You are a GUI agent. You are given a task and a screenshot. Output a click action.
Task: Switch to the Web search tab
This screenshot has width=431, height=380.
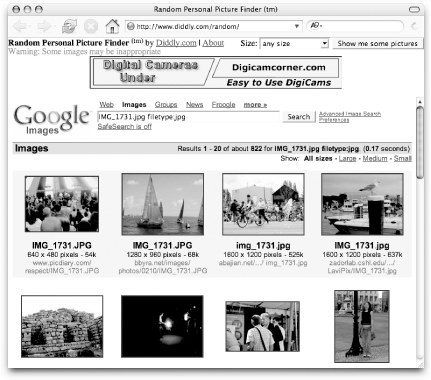(x=106, y=105)
